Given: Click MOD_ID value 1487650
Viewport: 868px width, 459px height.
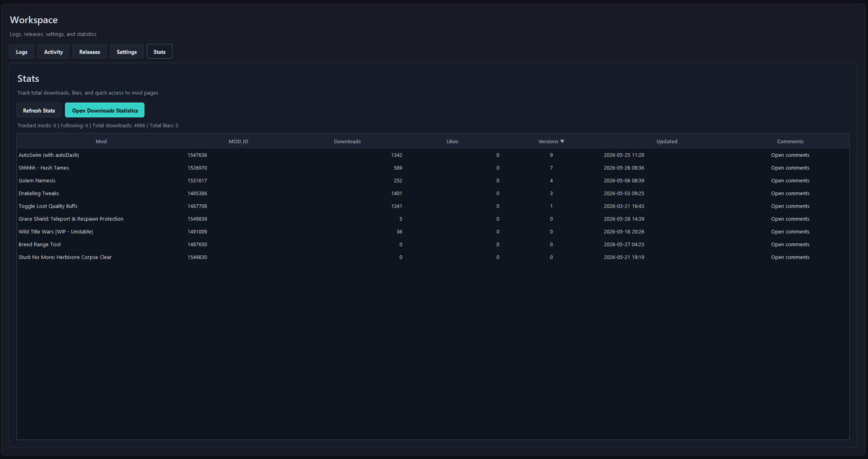Looking at the screenshot, I should click(197, 244).
